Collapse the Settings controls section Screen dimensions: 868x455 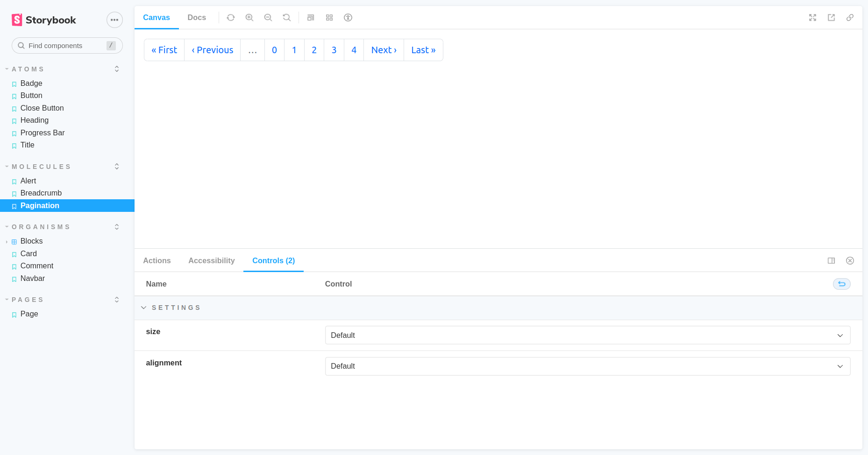[x=144, y=308]
